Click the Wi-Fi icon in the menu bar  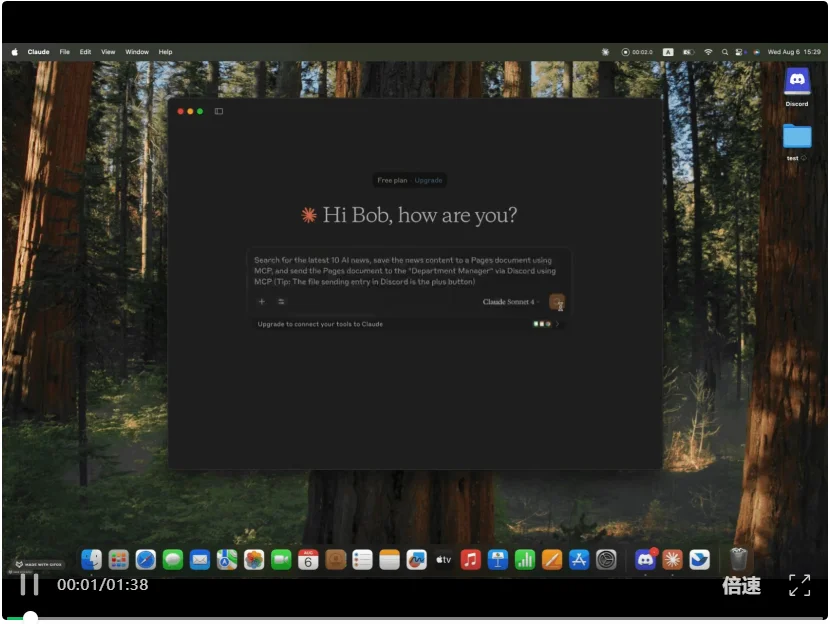point(708,52)
